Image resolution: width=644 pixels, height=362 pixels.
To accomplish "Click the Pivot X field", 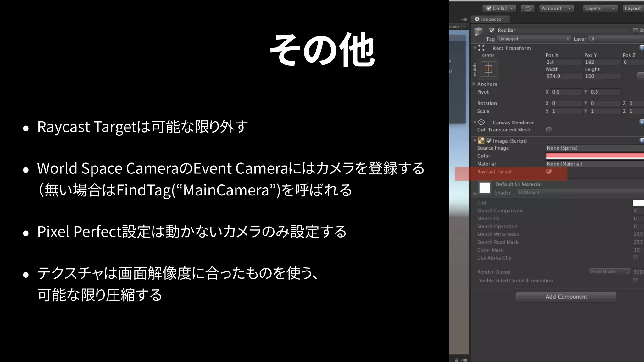I will tap(567, 92).
